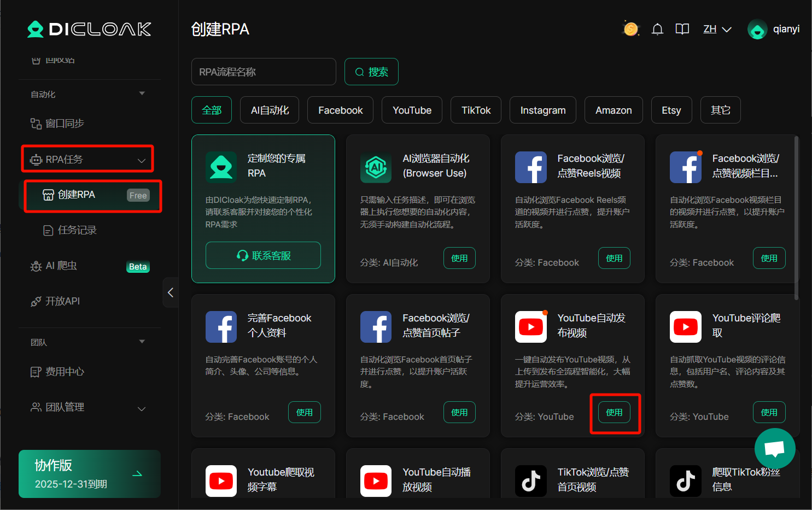This screenshot has width=812, height=510.
Task: Click the billing center icon
Action: (x=36, y=372)
